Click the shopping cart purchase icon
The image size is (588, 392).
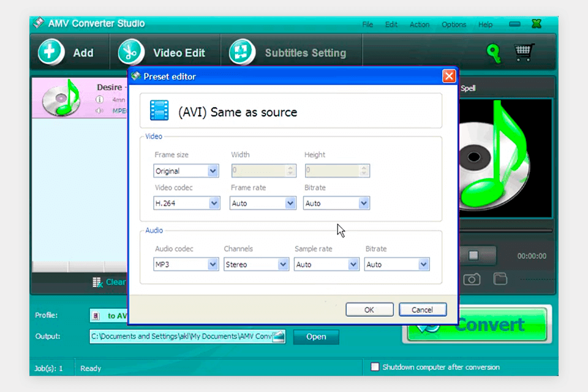(523, 53)
